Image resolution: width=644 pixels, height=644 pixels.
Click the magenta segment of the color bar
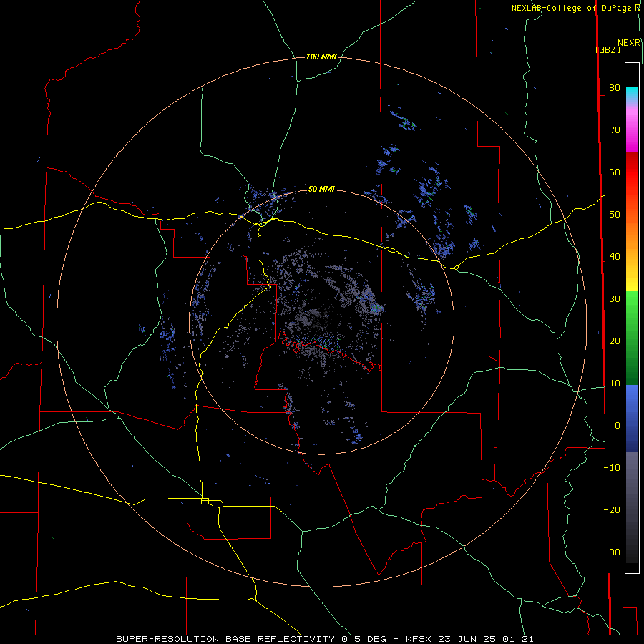[x=632, y=132]
